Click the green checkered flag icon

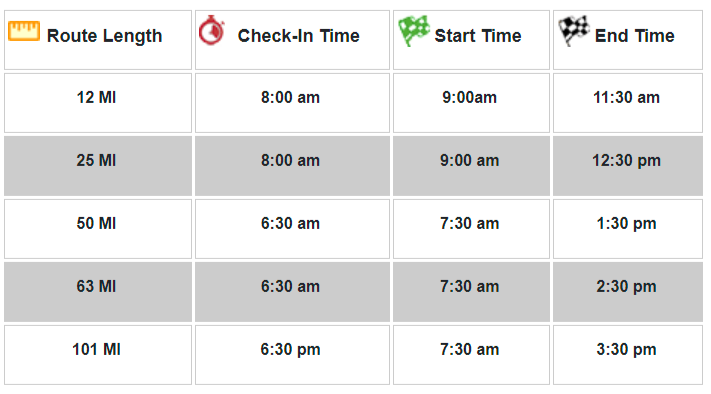pos(414,30)
